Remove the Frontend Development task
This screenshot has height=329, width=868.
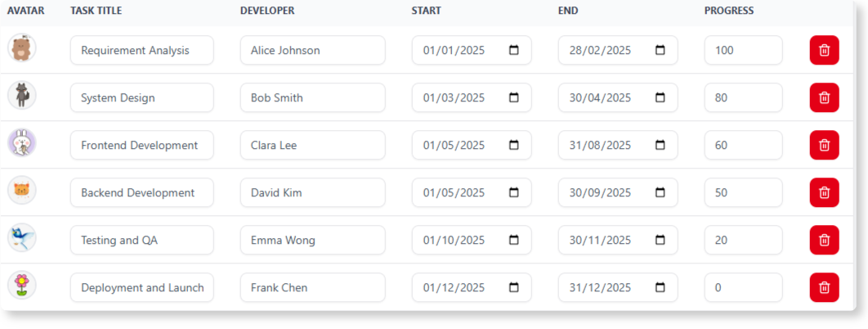click(x=824, y=145)
